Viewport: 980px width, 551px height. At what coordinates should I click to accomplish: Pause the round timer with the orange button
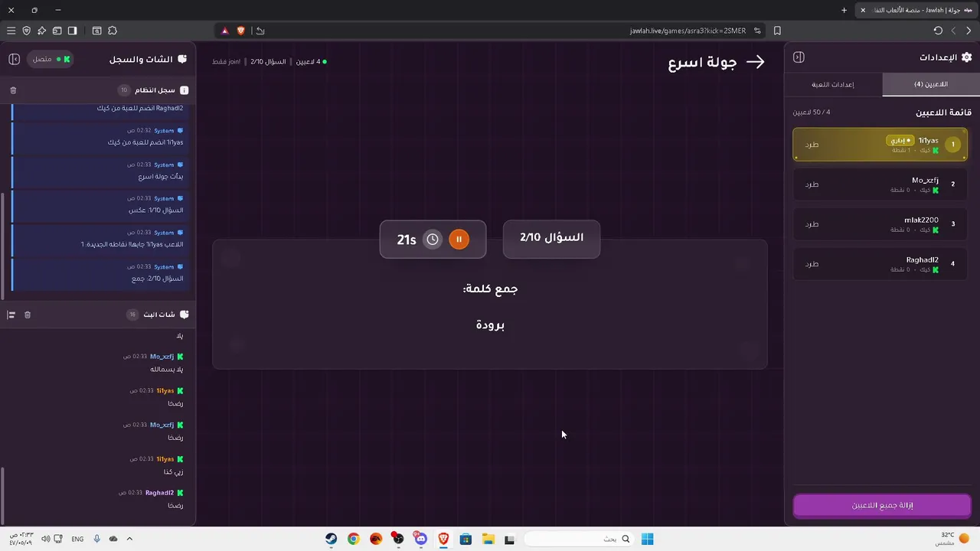[x=459, y=240]
